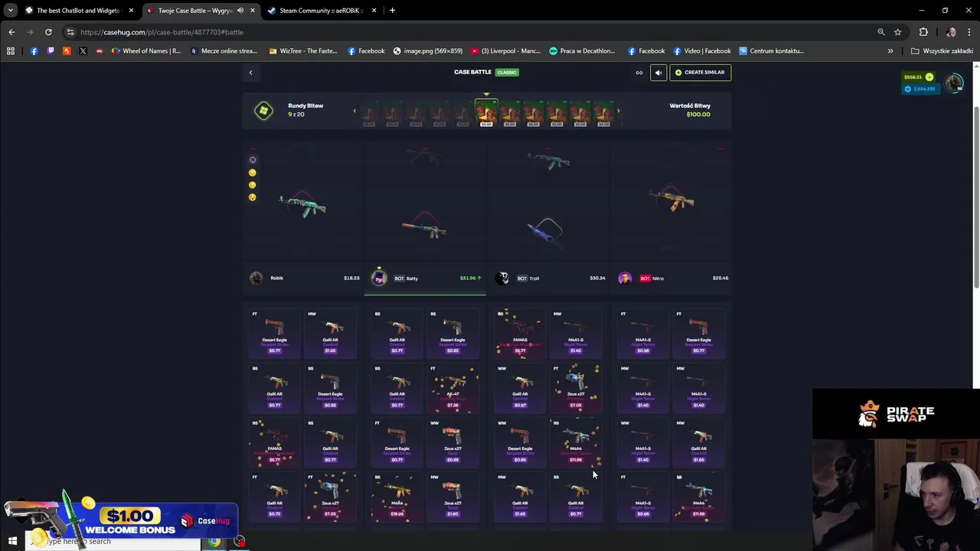Open Liverpool - Manc... bookmark
The width and height of the screenshot is (980, 551).
tap(506, 51)
